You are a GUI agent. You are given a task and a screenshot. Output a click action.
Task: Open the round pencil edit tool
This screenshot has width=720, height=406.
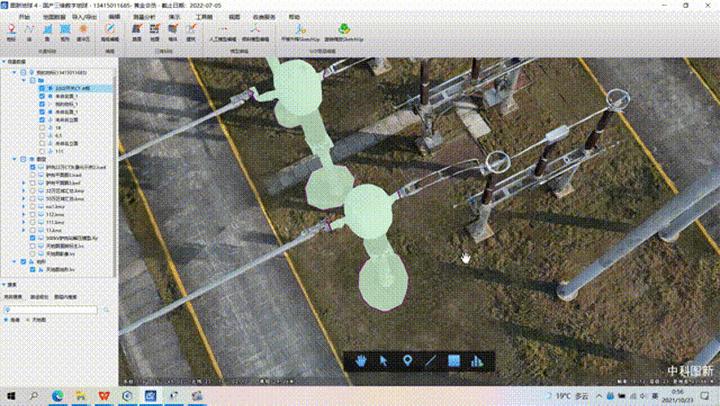110,32
